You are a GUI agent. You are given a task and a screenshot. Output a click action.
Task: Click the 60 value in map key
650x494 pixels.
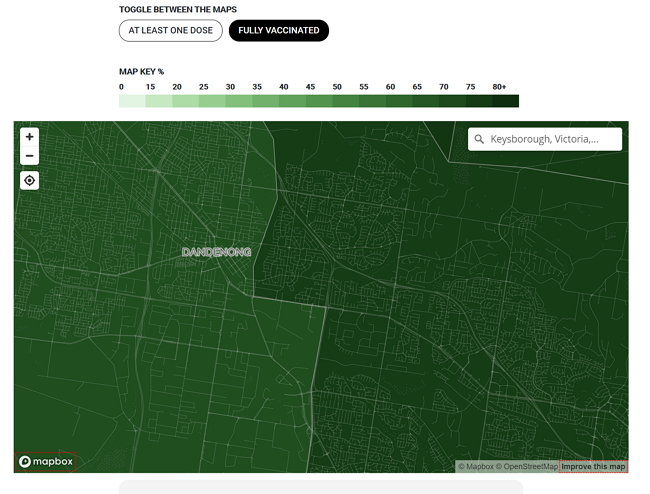[390, 87]
